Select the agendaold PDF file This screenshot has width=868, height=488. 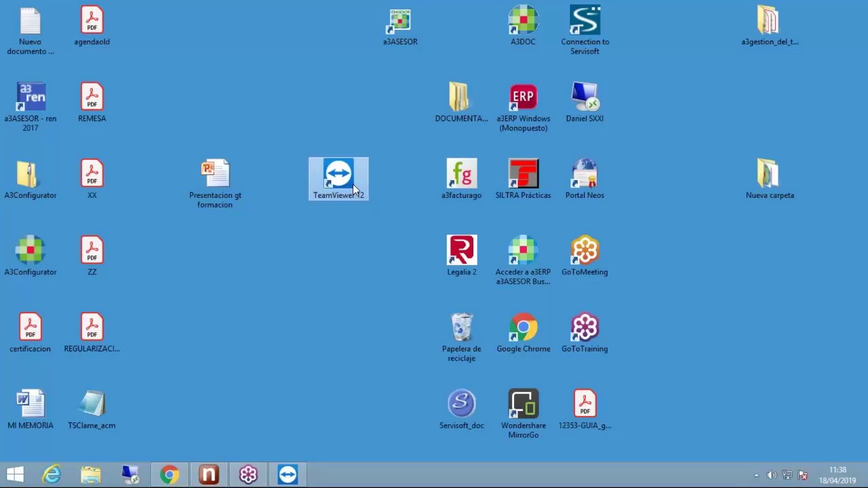(92, 27)
